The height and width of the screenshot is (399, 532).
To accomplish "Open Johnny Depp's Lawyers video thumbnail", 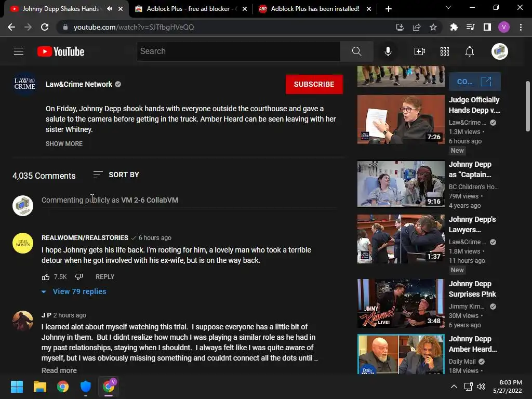I will pos(401,239).
